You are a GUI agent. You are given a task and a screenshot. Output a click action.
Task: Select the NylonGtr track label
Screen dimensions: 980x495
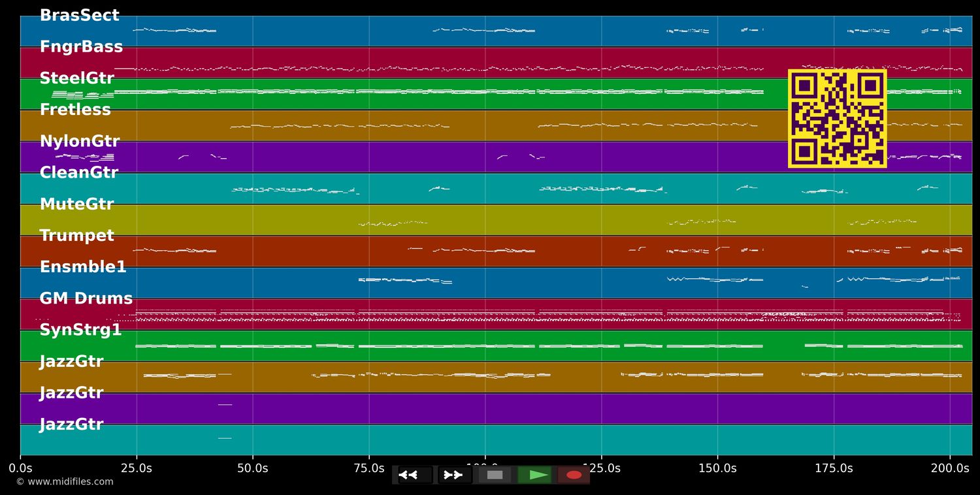point(80,141)
